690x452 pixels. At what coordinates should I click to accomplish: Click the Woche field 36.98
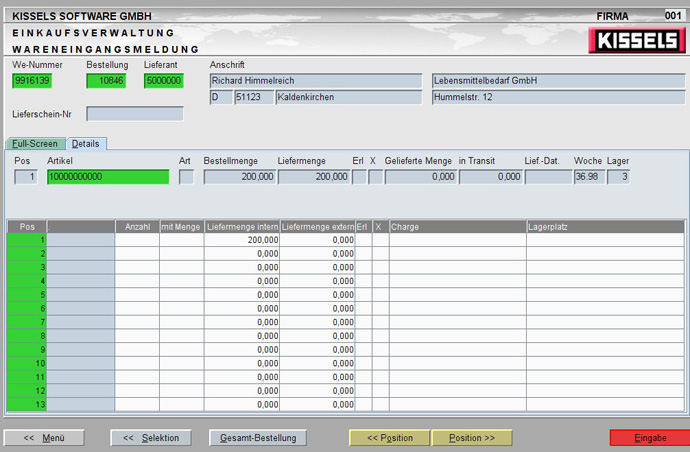(590, 177)
